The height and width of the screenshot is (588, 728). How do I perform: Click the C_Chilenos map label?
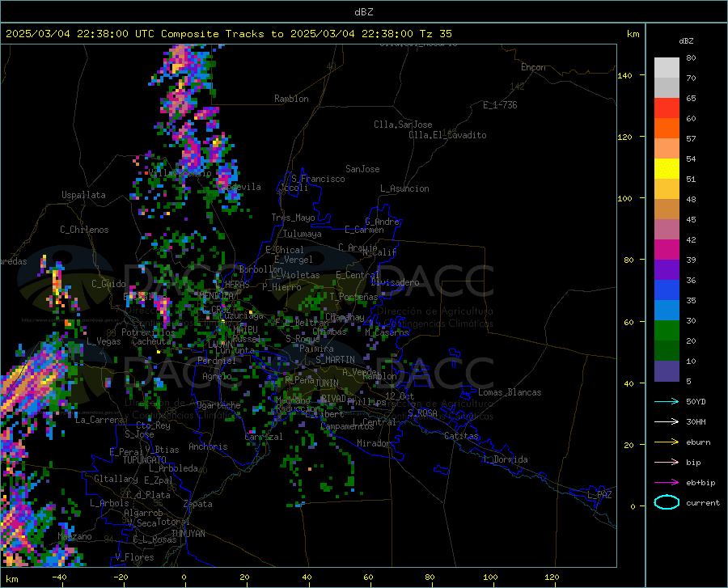(84, 230)
